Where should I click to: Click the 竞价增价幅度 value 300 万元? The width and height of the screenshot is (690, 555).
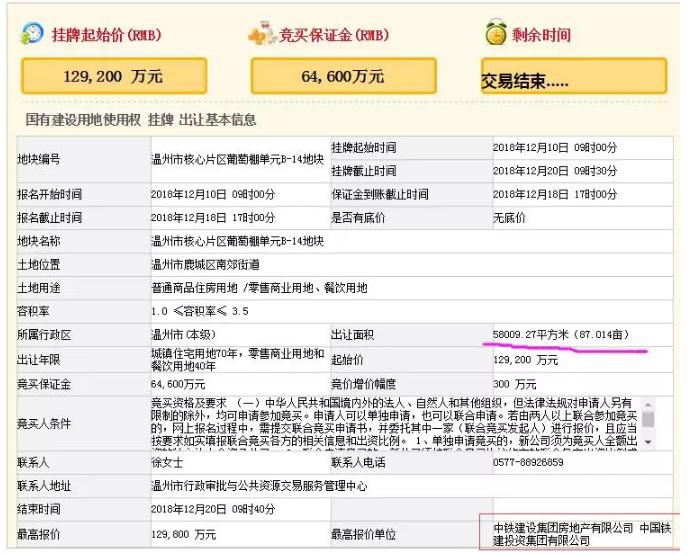point(514,384)
